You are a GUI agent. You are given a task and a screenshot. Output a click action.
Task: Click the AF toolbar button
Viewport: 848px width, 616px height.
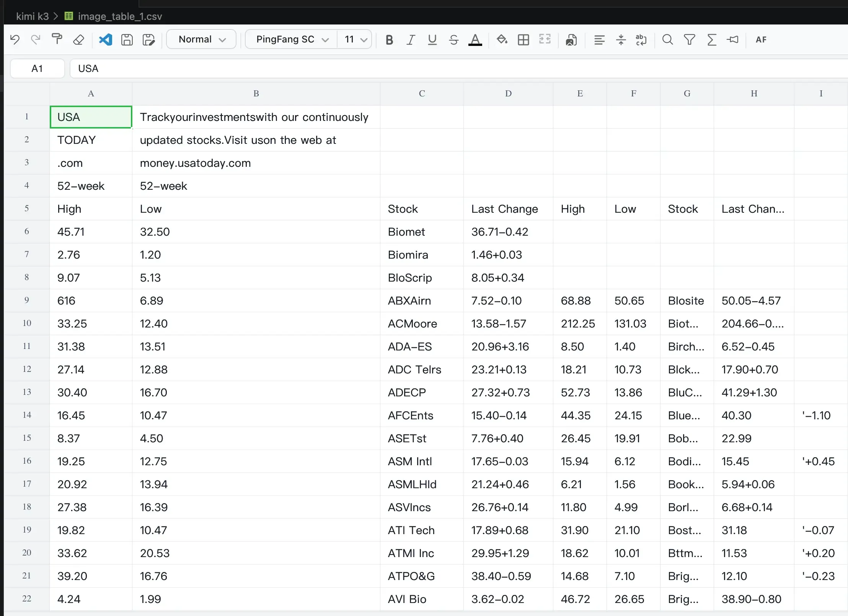click(761, 39)
